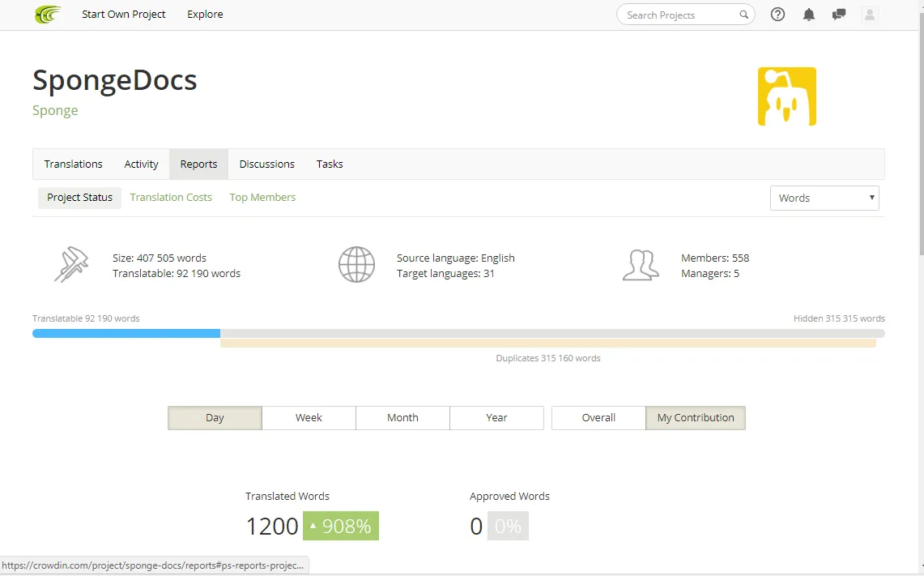Viewport: 924px width, 576px height.
Task: Open the notifications bell icon
Action: 809,15
